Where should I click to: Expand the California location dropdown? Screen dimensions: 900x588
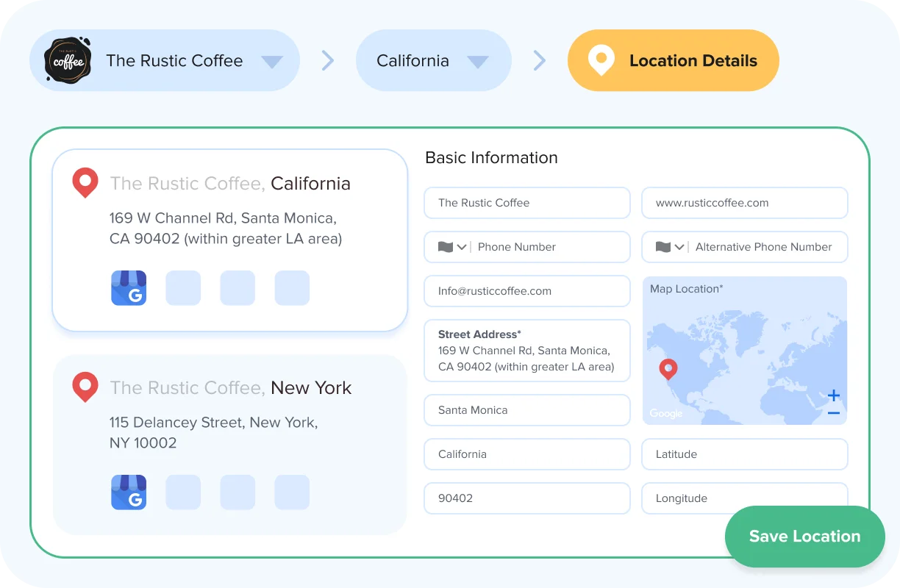click(x=478, y=62)
